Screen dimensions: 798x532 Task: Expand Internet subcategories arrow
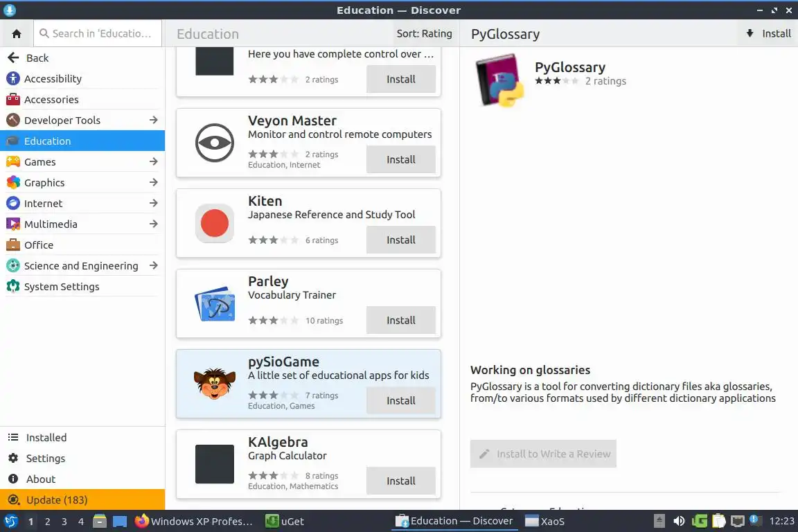(153, 203)
